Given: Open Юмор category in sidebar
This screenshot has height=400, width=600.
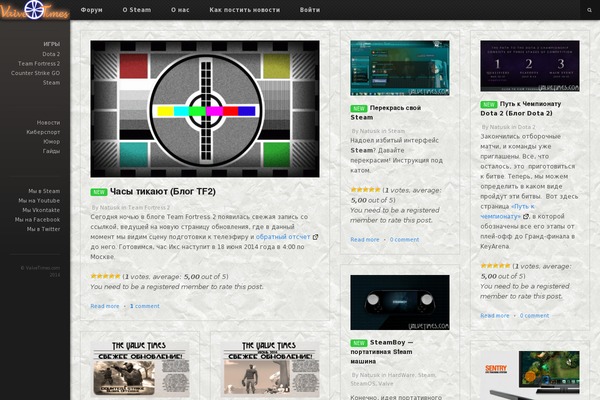Looking at the screenshot, I should pos(52,142).
